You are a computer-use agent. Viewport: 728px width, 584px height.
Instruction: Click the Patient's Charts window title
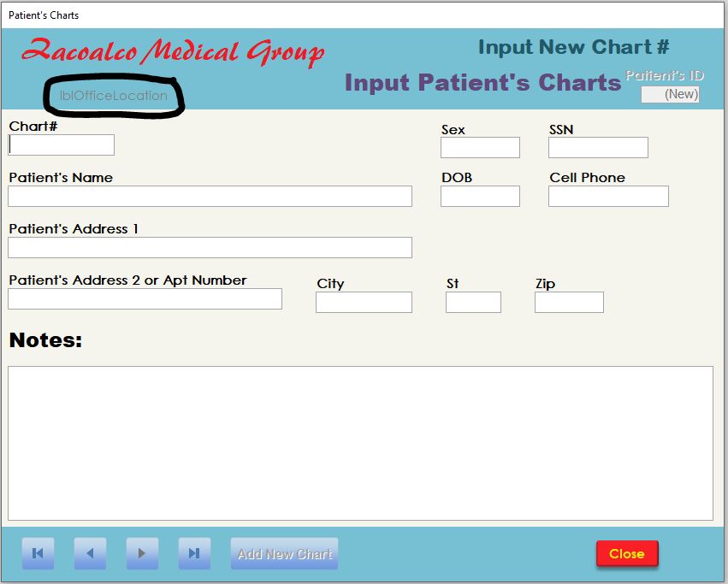44,15
